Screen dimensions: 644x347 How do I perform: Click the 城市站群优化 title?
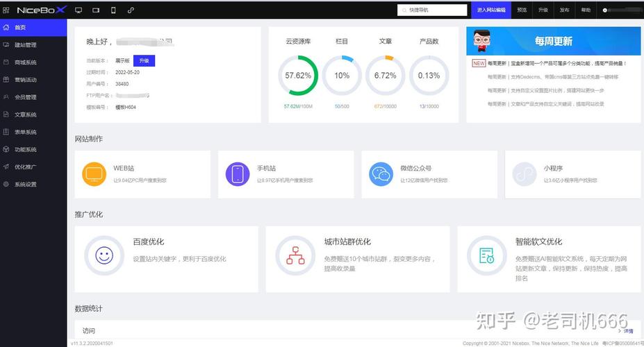coord(347,242)
